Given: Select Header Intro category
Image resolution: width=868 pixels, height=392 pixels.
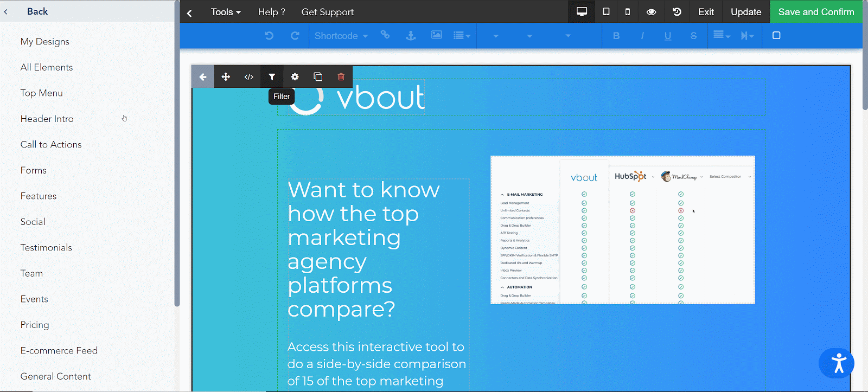Looking at the screenshot, I should (47, 119).
